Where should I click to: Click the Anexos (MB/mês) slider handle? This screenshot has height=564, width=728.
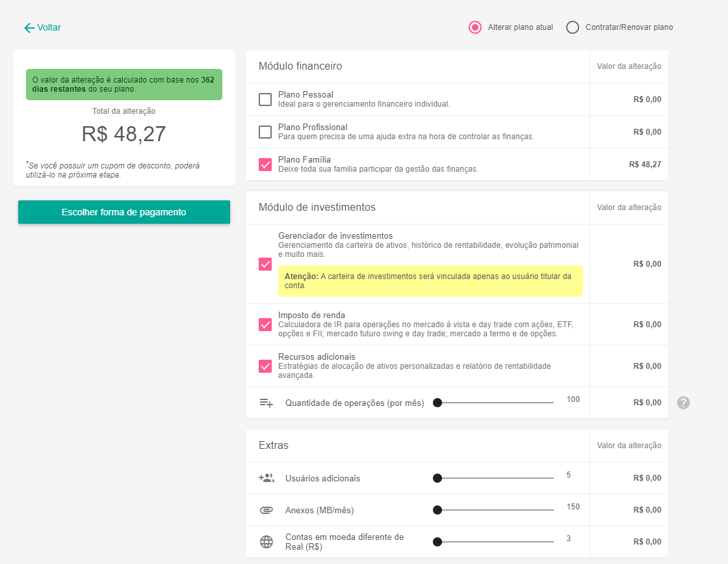click(437, 510)
